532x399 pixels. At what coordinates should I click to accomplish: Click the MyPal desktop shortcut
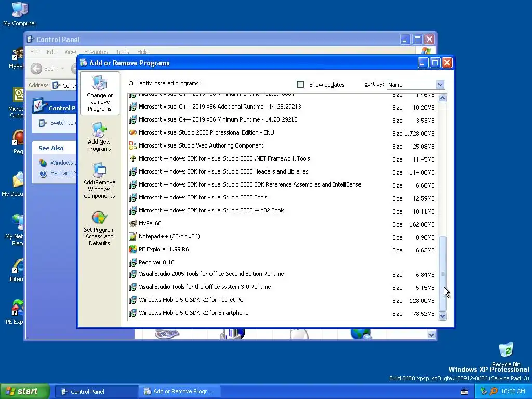(16, 58)
